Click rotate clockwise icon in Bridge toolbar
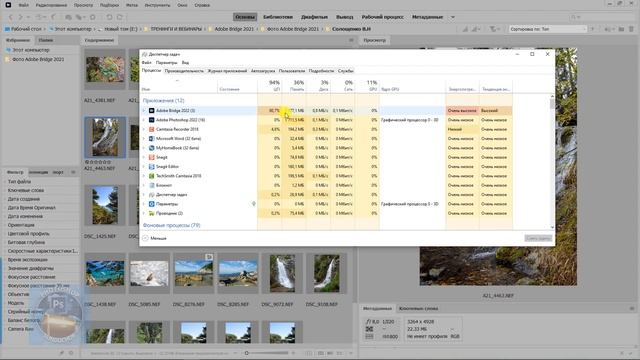Image resolution: width=640 pixels, height=360 pixels. click(x=120, y=17)
